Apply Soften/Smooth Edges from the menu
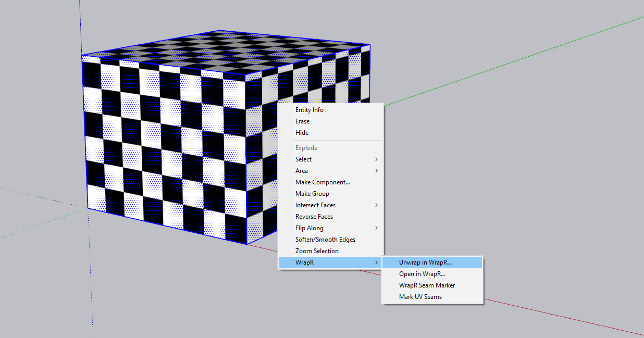This screenshot has height=338, width=644. coord(325,240)
